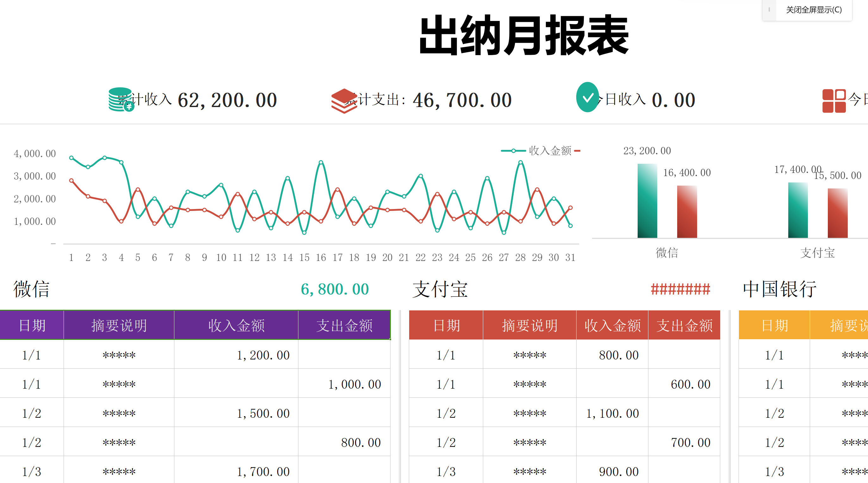Click the red Alipay expense bar 15,500.00

click(837, 213)
